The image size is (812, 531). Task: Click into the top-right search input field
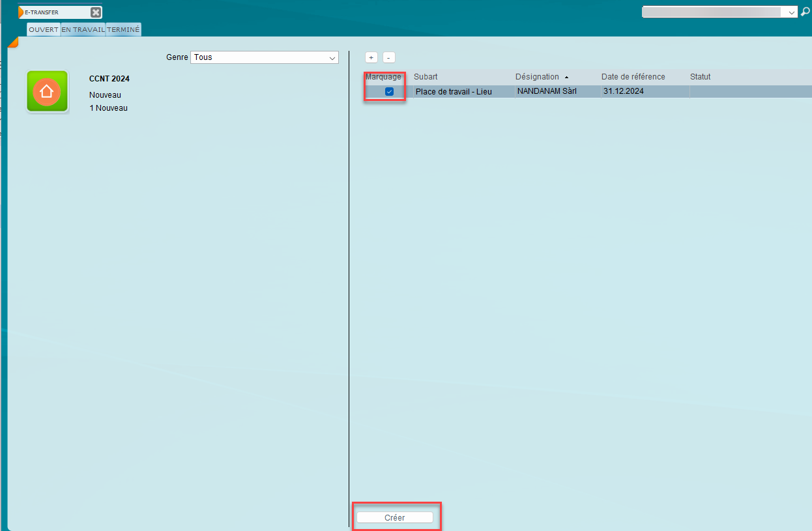(713, 12)
